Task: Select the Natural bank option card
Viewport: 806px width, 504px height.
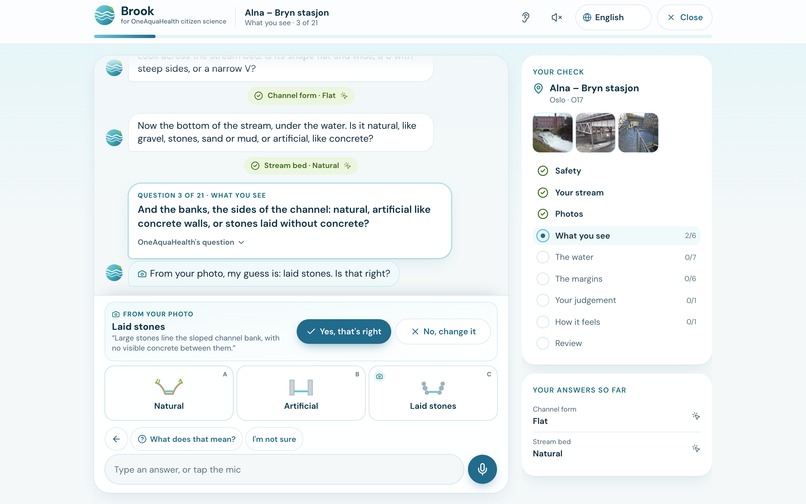Action: [x=169, y=393]
